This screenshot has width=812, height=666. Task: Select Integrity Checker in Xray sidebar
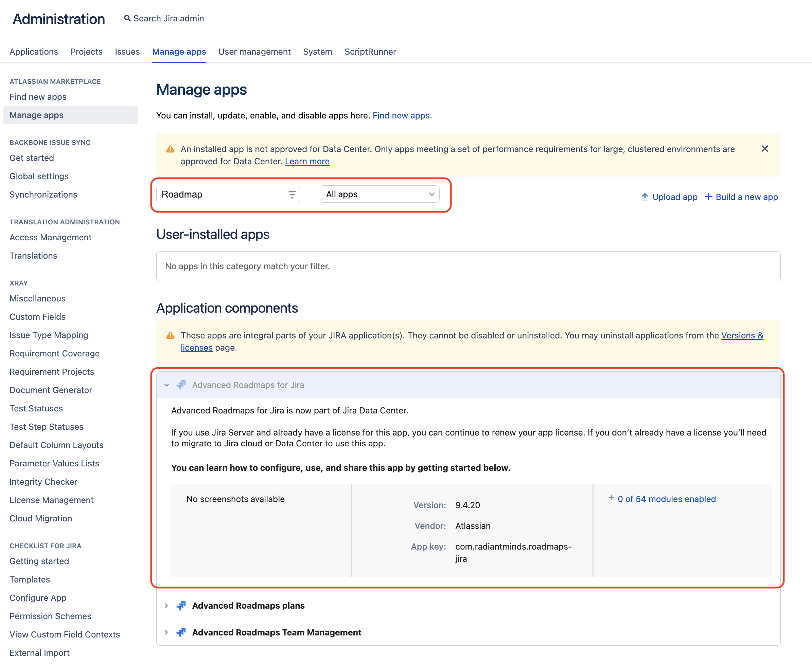(43, 482)
